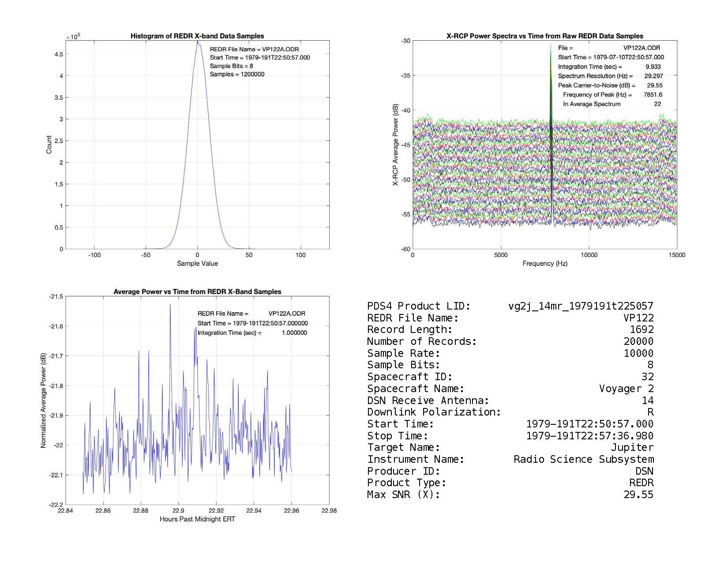Click the PDS4 Product LID value
Viewport: 728px width, 563px height.
[580, 306]
